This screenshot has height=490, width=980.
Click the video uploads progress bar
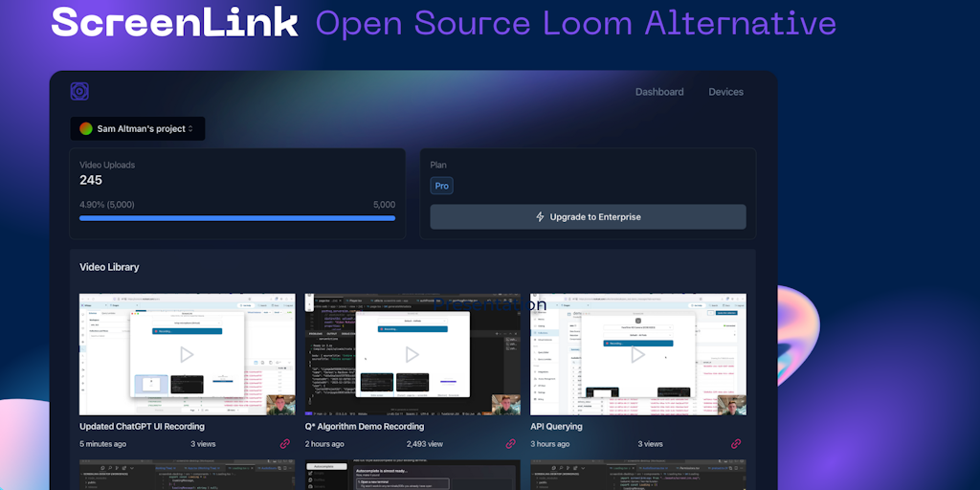237,218
